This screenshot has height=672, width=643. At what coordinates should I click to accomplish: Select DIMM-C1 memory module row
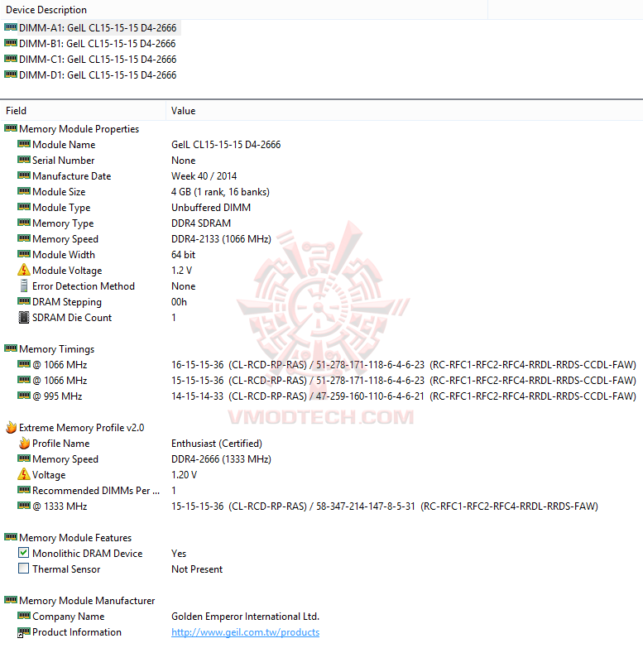tap(91, 59)
